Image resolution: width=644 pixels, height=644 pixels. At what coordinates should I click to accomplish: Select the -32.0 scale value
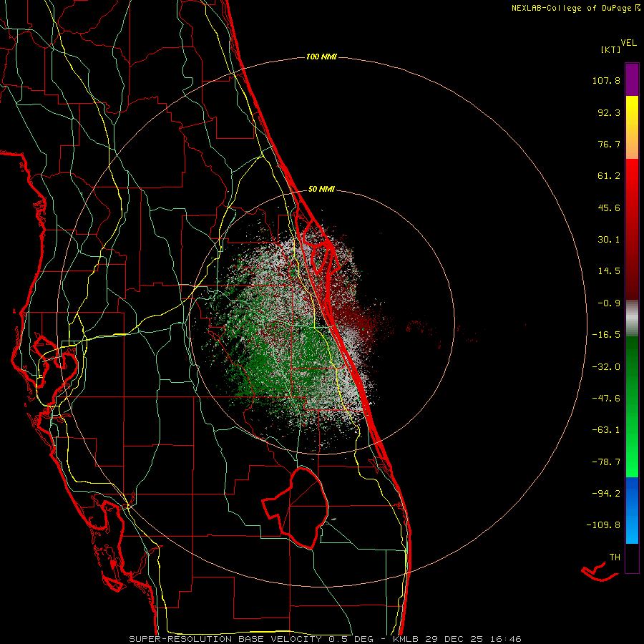606,367
